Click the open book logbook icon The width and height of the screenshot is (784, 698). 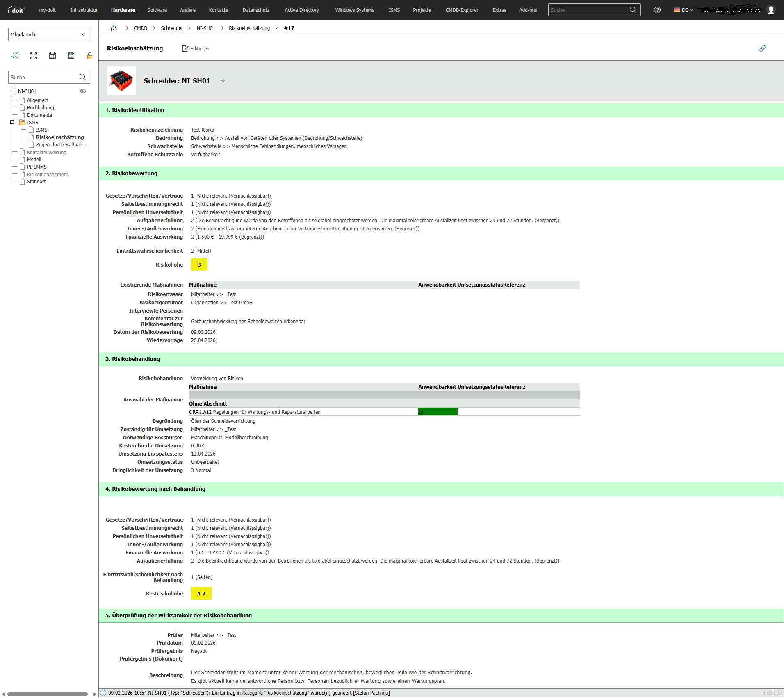pos(71,56)
